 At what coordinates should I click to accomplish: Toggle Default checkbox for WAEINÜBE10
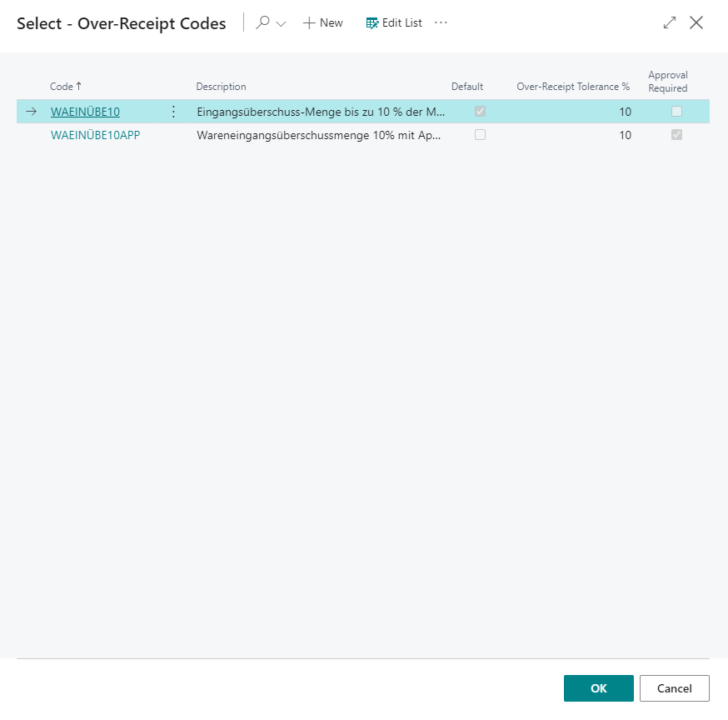pyautogui.click(x=480, y=112)
